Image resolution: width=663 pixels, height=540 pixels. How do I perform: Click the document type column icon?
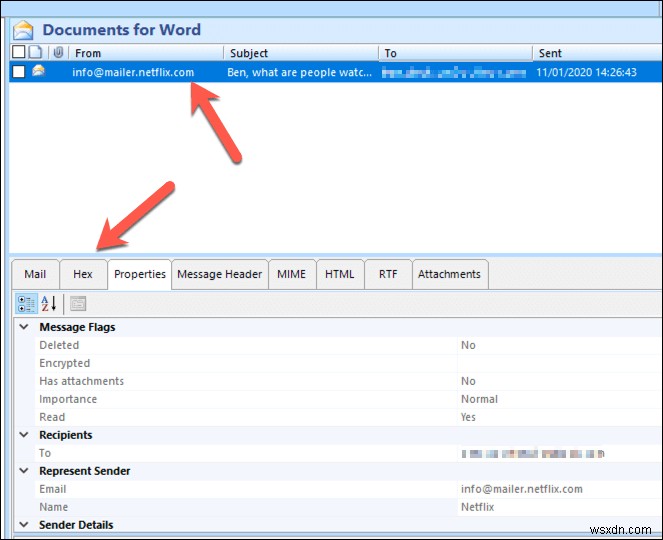point(36,52)
